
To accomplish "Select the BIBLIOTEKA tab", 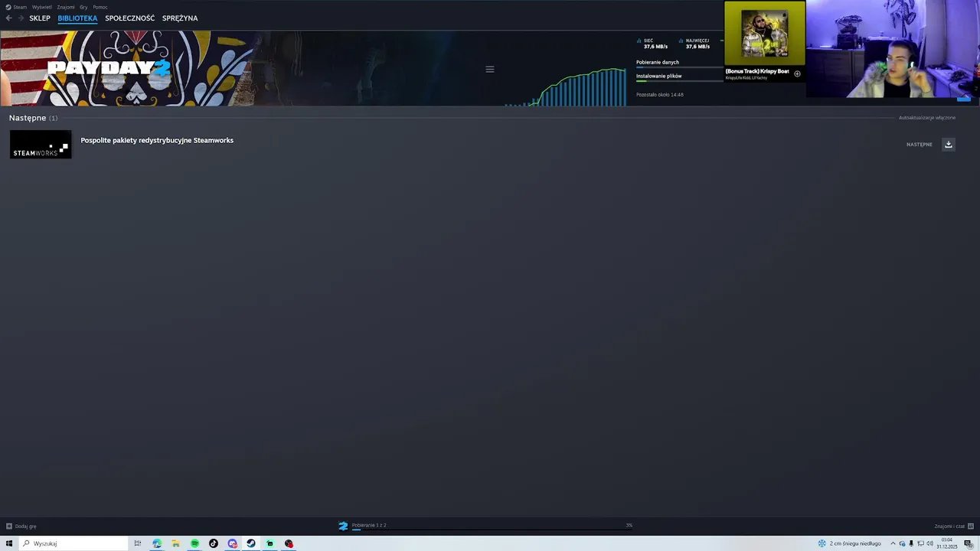I will point(77,18).
